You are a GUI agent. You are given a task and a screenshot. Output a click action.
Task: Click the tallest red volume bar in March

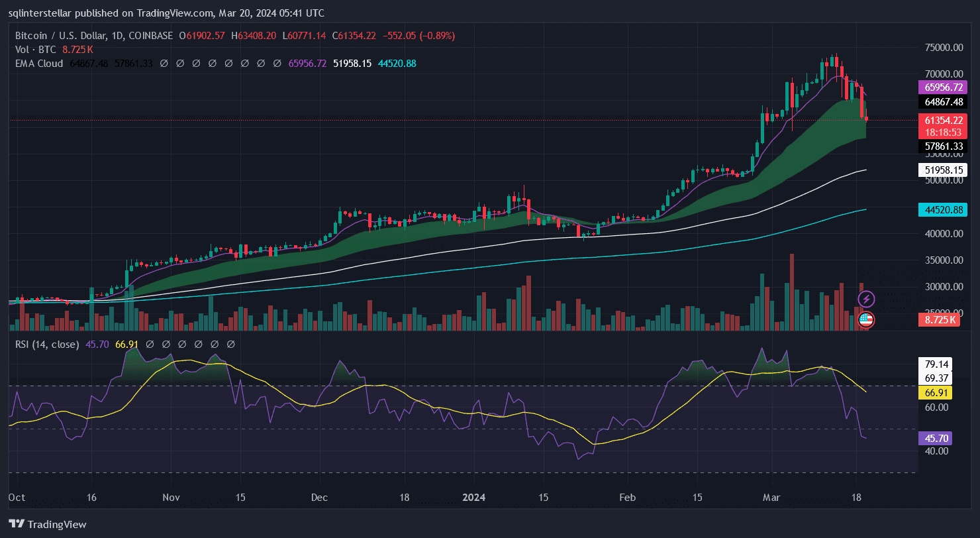[x=792, y=292]
